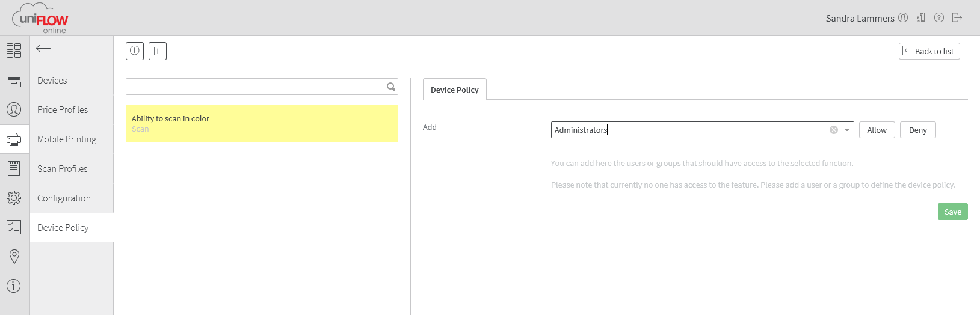Click the trash delete button
The height and width of the screenshot is (315, 980).
click(x=158, y=51)
